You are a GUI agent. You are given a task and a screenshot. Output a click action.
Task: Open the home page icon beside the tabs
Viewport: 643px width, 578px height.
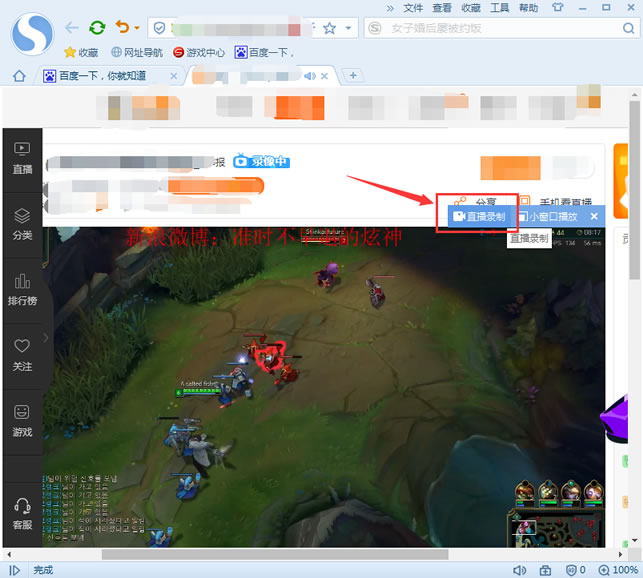click(19, 76)
